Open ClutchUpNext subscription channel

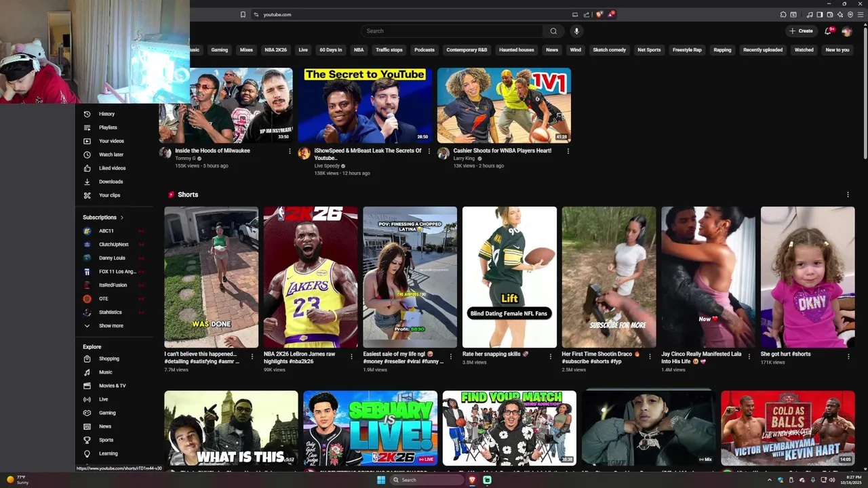114,245
